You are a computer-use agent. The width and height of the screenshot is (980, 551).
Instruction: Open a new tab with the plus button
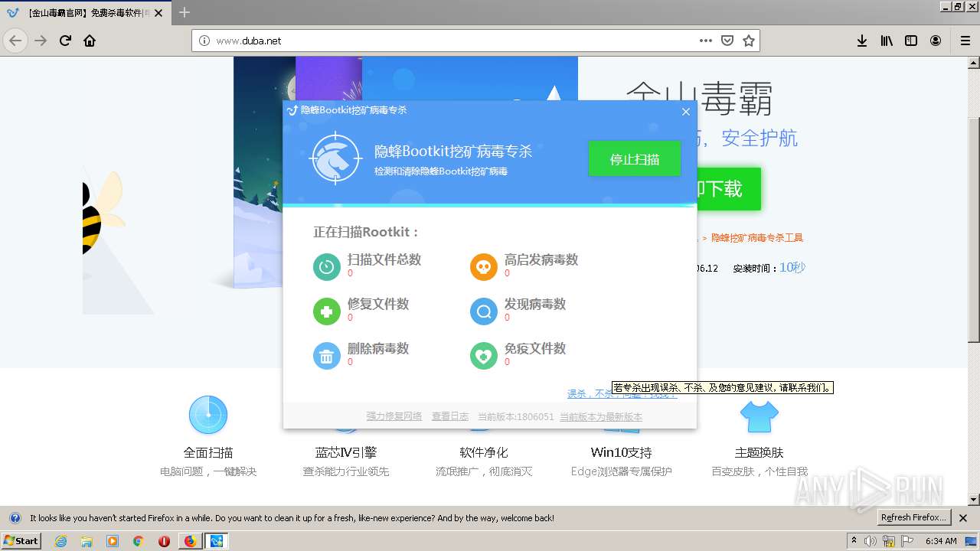coord(185,12)
